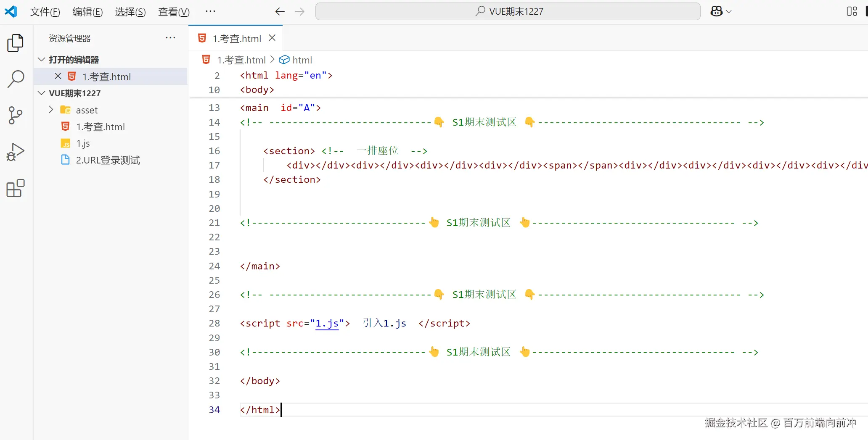Open 编辑(E) menu
The width and height of the screenshot is (868, 440).
(x=87, y=12)
